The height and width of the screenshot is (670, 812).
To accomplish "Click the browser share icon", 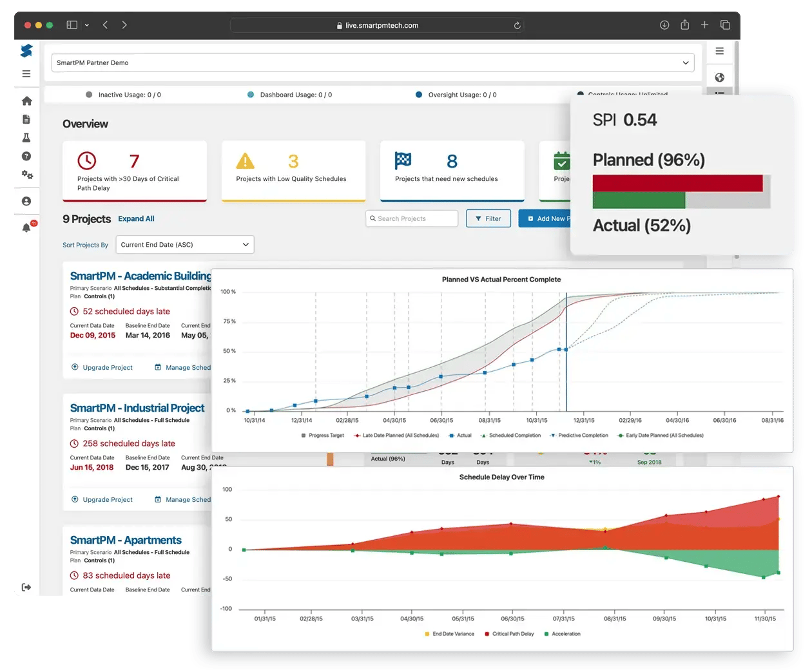I will (x=685, y=24).
